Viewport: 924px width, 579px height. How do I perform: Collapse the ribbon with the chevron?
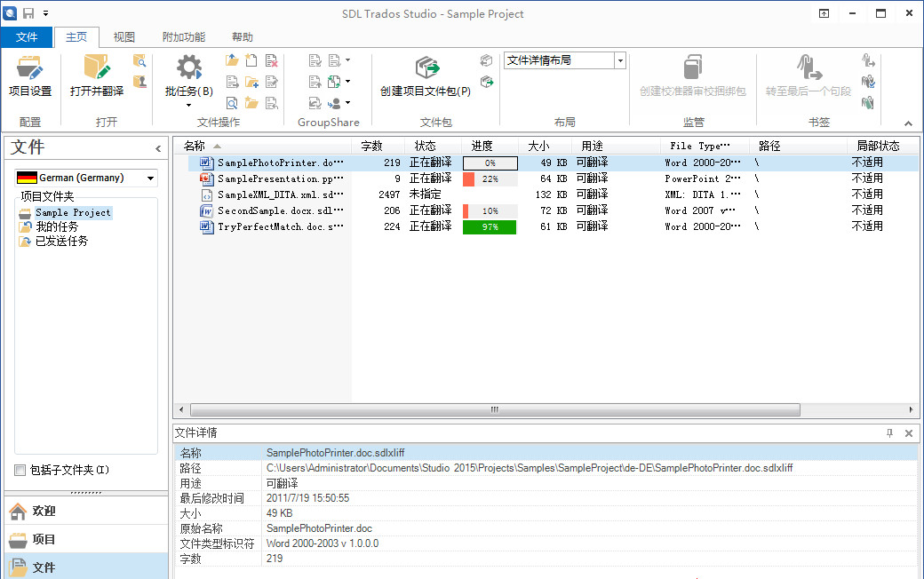[x=908, y=123]
